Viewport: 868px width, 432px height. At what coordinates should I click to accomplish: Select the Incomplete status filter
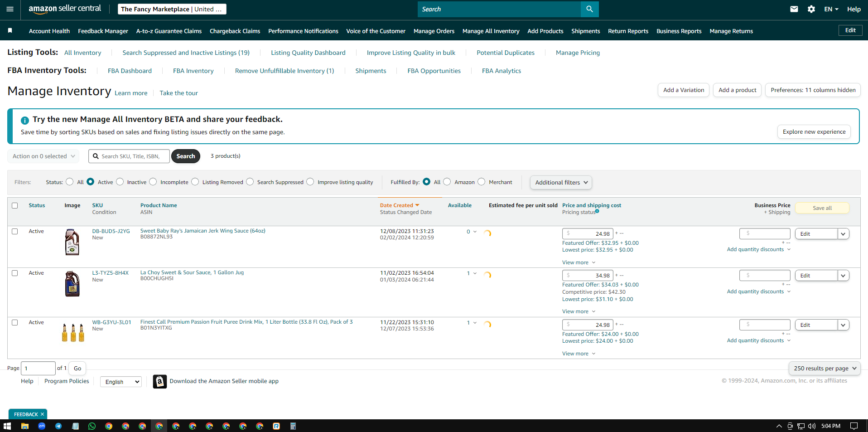[153, 182]
